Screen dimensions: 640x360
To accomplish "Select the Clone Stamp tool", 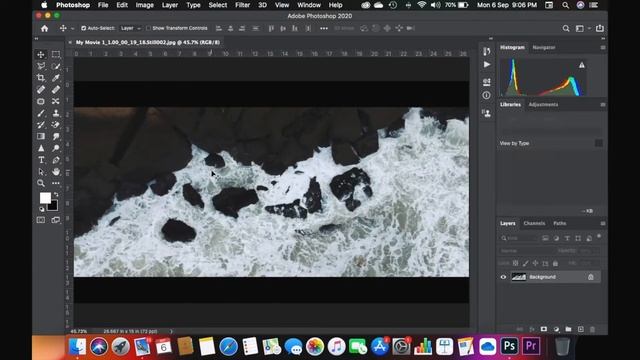I will pos(56,113).
